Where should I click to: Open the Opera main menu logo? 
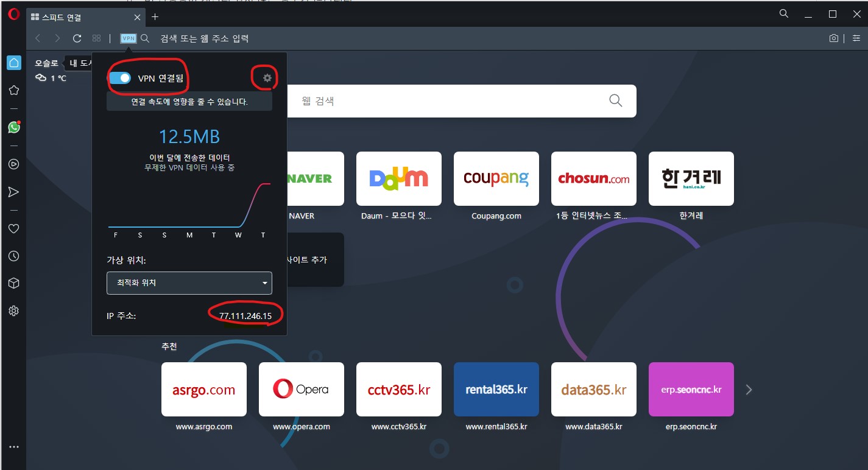pyautogui.click(x=13, y=15)
